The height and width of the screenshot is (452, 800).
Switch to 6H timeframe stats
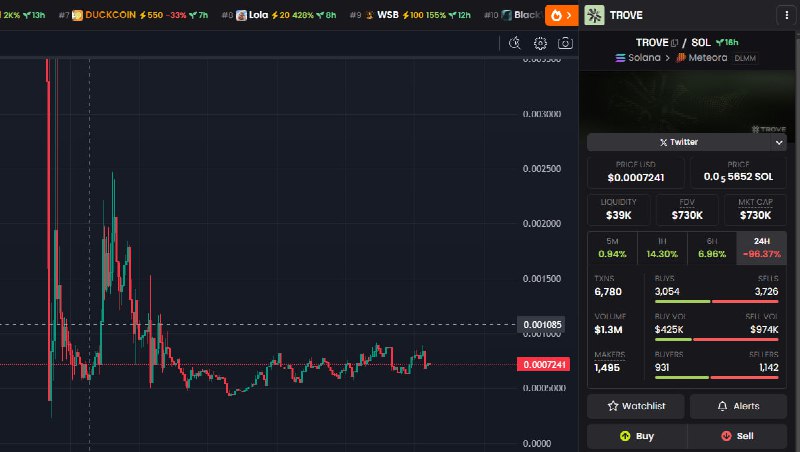pyautogui.click(x=712, y=248)
